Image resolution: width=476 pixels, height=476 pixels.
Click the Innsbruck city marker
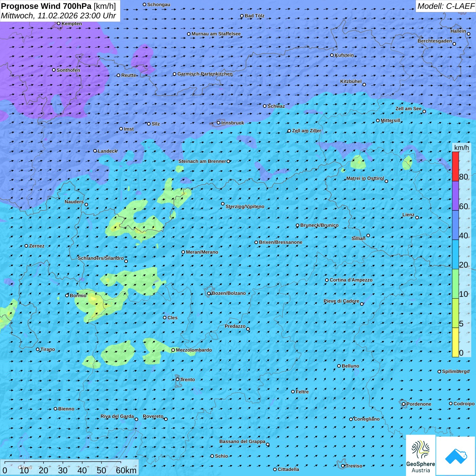coord(219,123)
